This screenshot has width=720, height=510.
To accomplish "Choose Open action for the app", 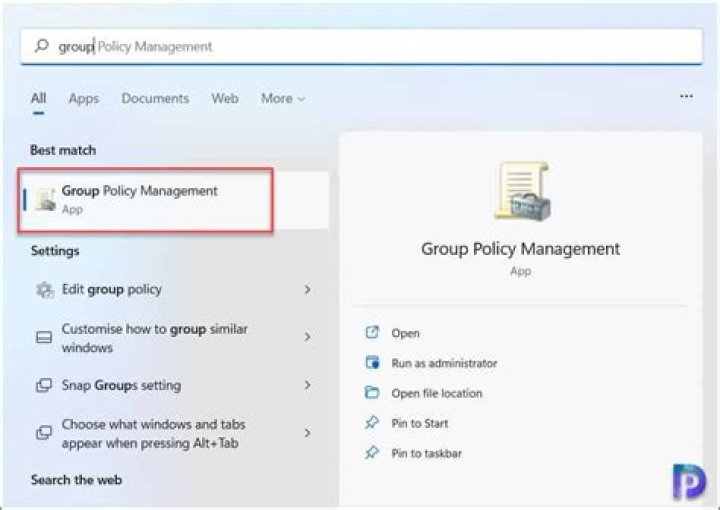I will pyautogui.click(x=405, y=333).
